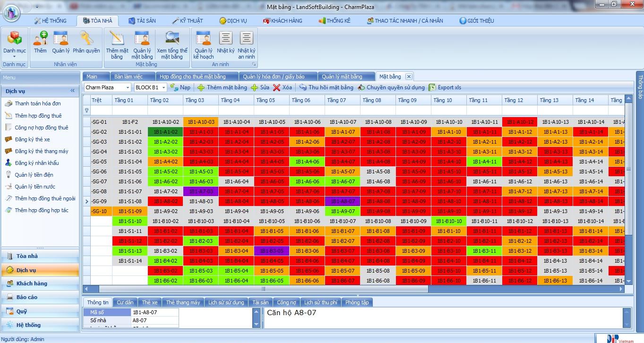
Task: Click the Xem tổng thể mặt bằng icon
Action: point(172,38)
